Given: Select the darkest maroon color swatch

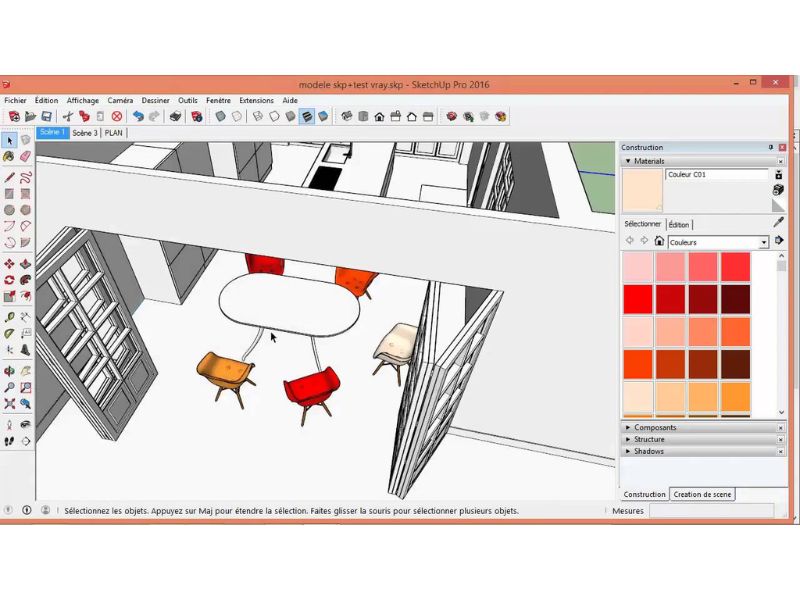Looking at the screenshot, I should (x=735, y=299).
